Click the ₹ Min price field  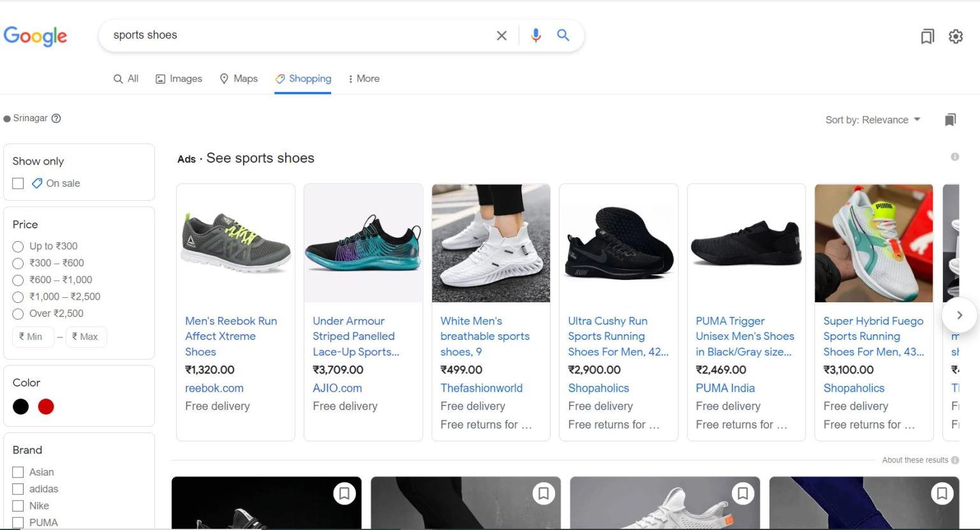click(33, 337)
